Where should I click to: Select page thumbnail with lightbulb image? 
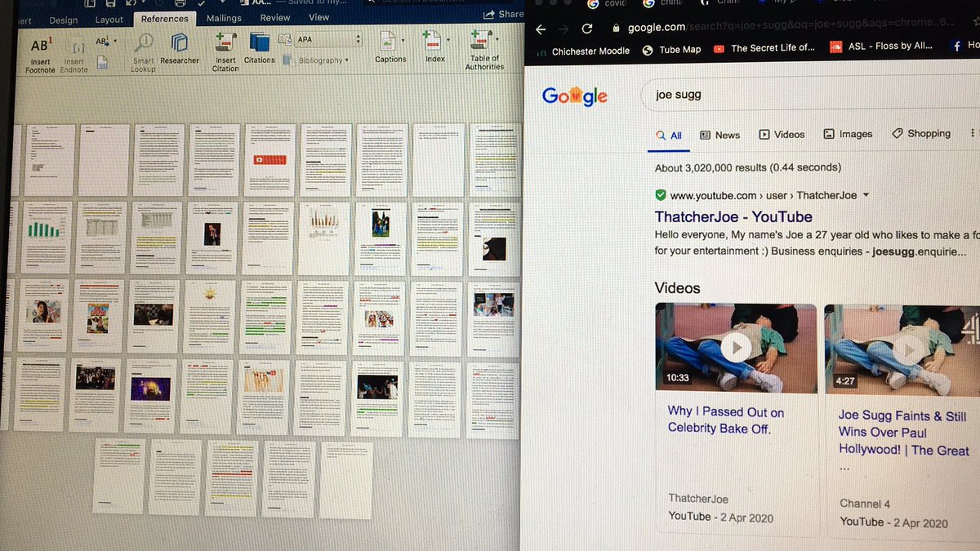210,318
